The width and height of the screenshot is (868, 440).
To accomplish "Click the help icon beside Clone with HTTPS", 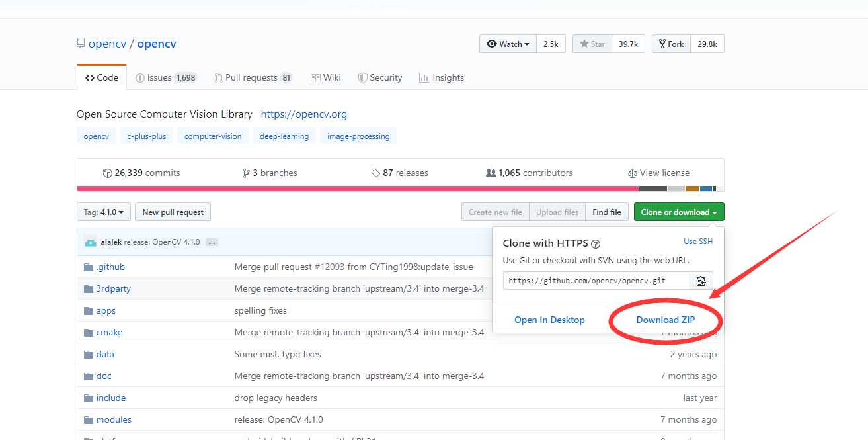I will [595, 243].
